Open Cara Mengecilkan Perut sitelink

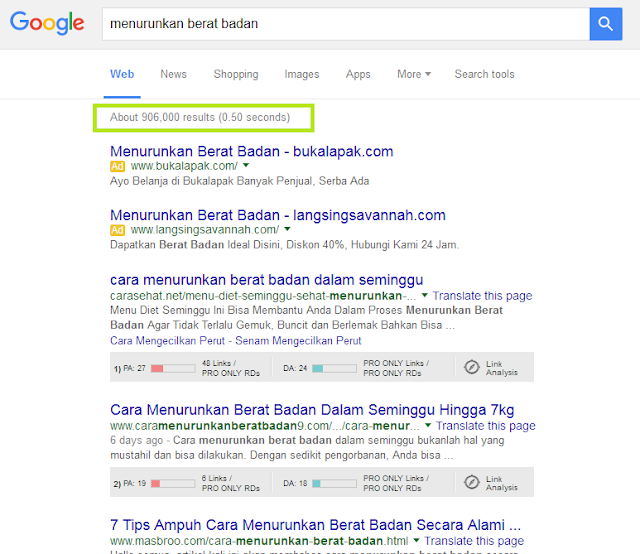coord(167,340)
